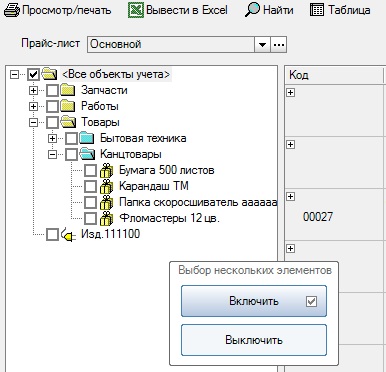Check the Работы checkbox
This screenshot has width=386, height=372.
(52, 106)
